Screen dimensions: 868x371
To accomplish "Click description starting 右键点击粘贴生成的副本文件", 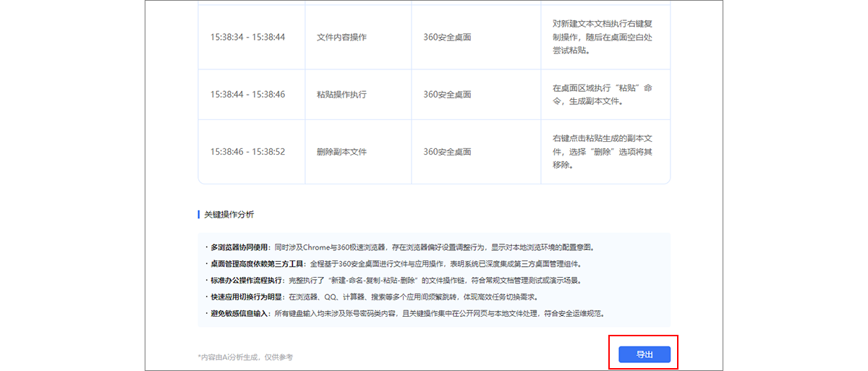I will click(x=603, y=152).
